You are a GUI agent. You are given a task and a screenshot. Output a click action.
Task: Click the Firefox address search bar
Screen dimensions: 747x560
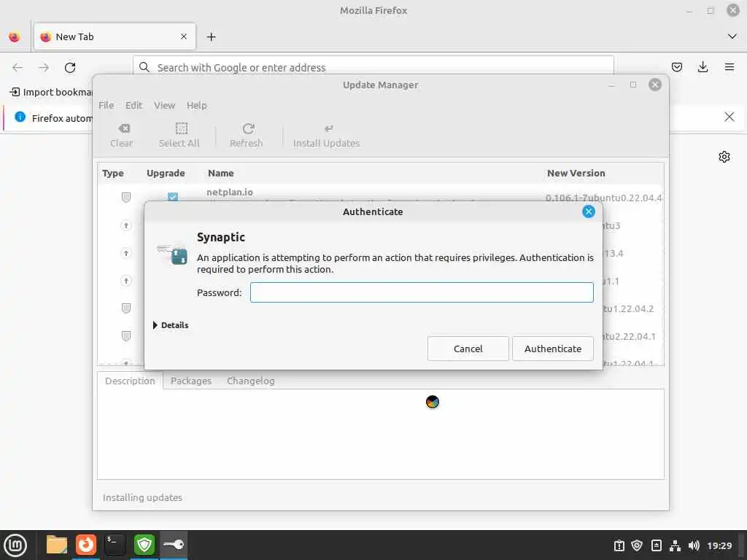(373, 67)
